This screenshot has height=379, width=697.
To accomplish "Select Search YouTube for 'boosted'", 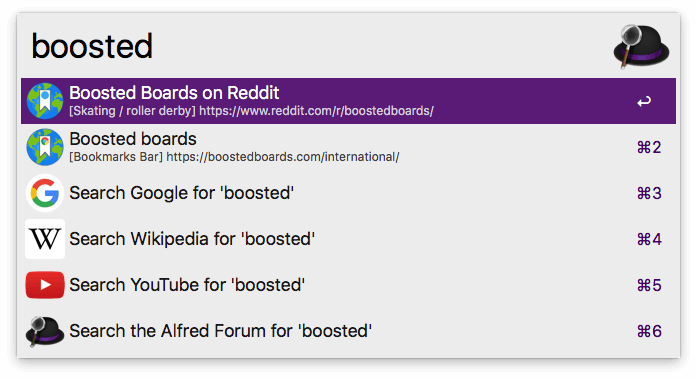I will tap(348, 285).
